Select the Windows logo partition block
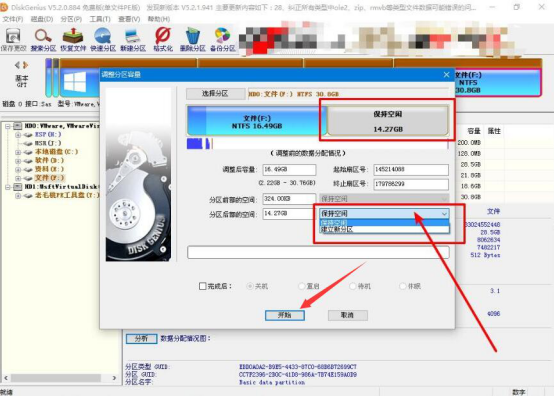This screenshot has width=554, height=396. pos(79,83)
